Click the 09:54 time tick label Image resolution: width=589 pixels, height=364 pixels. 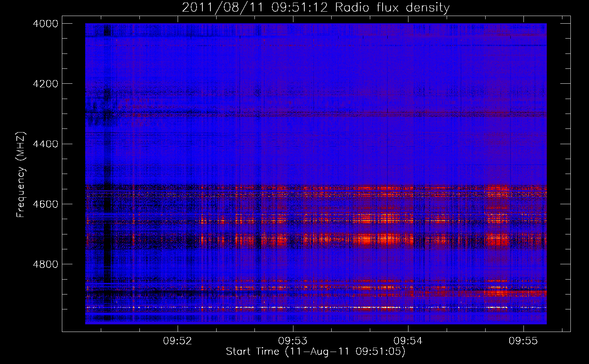tap(408, 341)
